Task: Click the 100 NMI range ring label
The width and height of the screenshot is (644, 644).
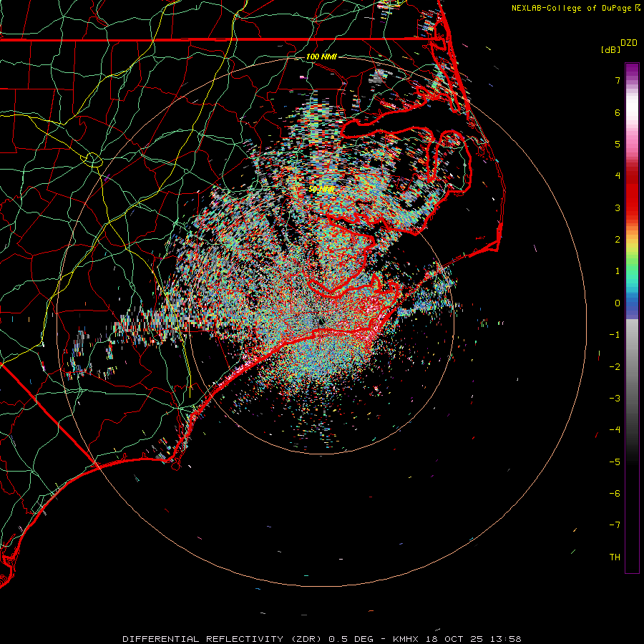Action: [x=321, y=57]
